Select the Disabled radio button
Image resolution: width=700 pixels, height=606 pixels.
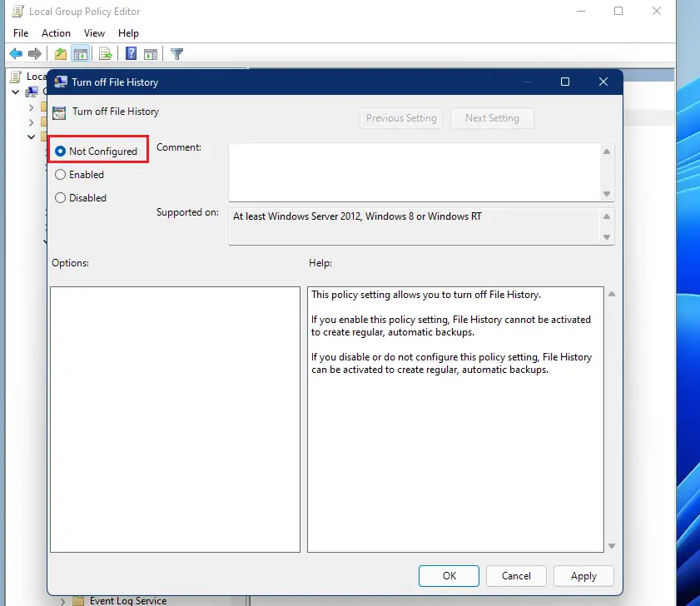60,198
